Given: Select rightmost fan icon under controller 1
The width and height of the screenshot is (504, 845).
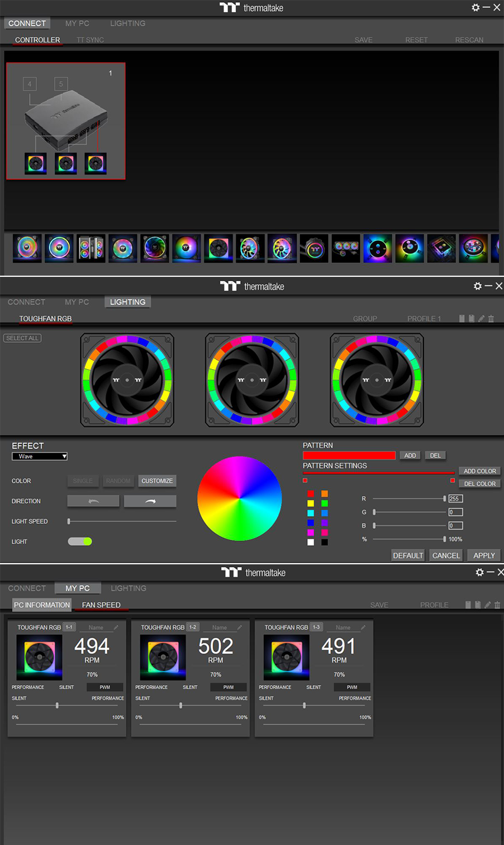Looking at the screenshot, I should click(x=96, y=164).
